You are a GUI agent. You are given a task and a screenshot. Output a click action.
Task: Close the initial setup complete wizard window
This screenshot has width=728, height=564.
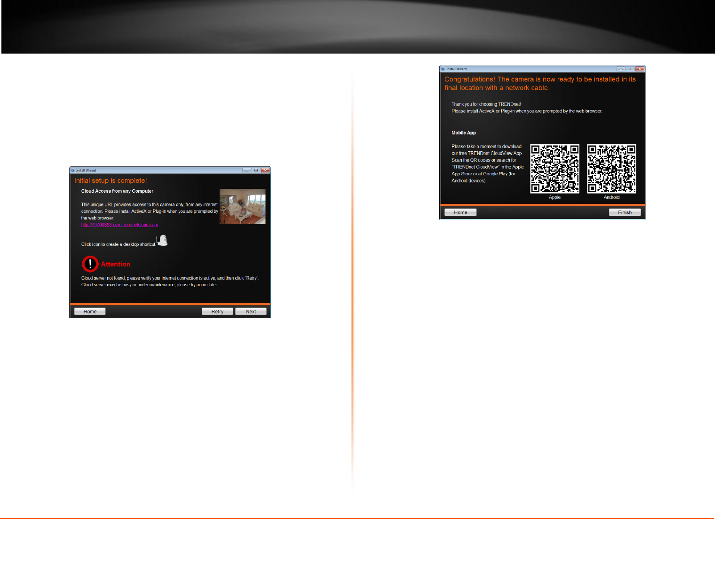point(265,170)
